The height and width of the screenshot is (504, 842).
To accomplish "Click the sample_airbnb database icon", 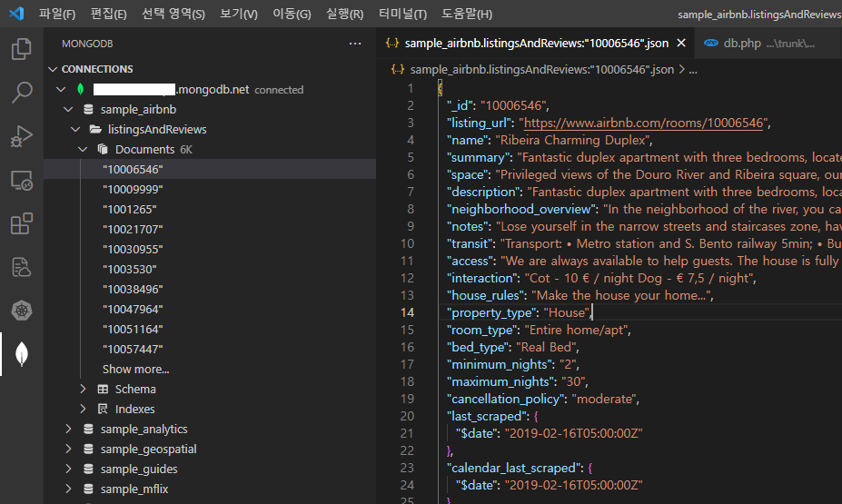I will [89, 110].
